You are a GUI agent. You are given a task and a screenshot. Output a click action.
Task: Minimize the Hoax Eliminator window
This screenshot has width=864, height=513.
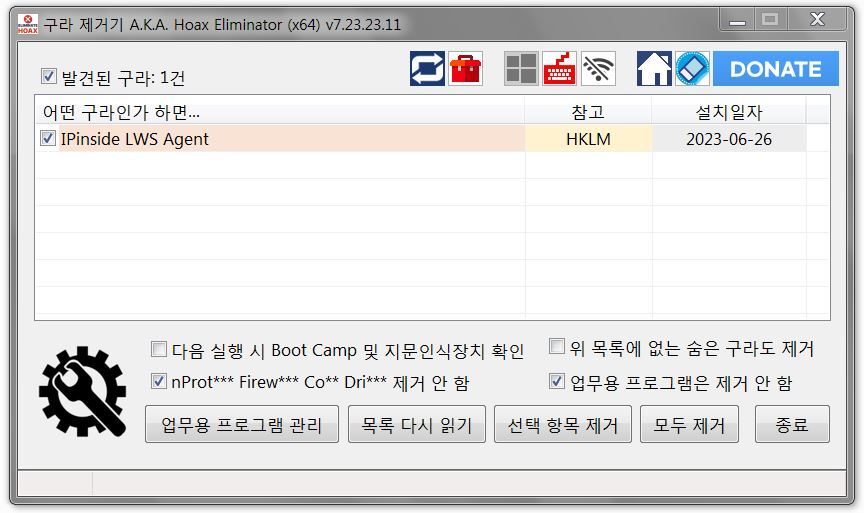737,20
